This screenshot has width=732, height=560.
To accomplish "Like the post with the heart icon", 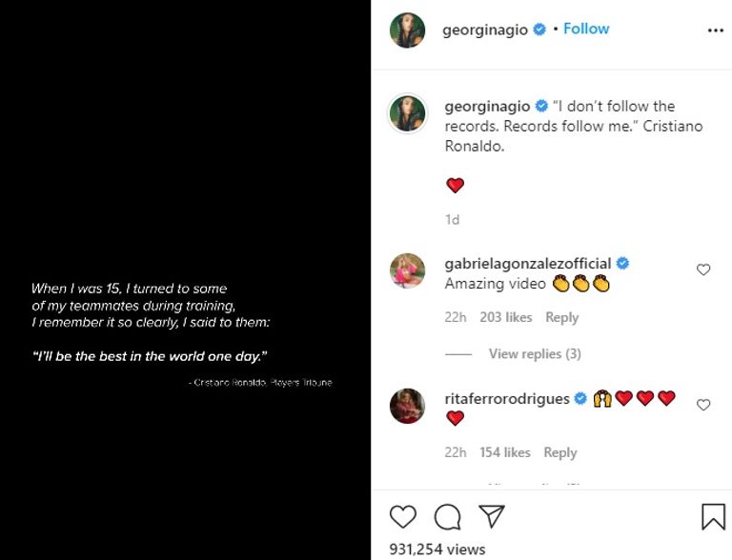I will [x=403, y=516].
